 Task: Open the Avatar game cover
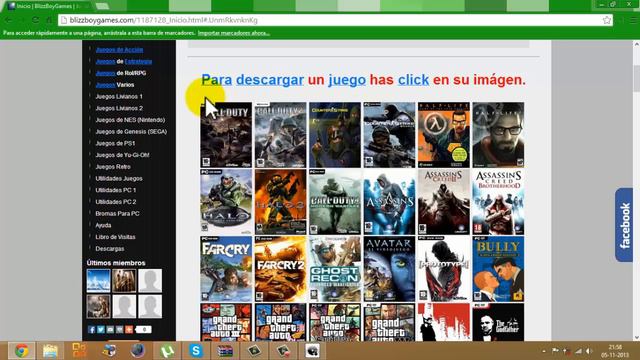(389, 269)
